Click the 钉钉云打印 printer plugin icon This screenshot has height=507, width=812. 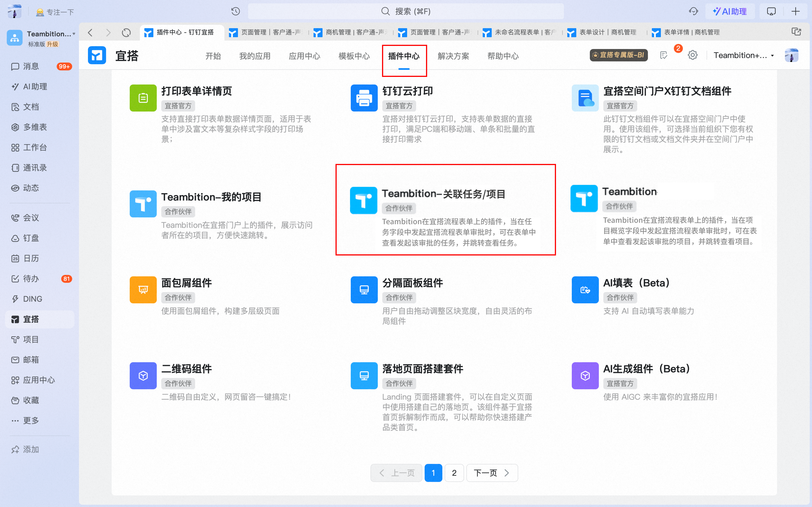click(x=364, y=98)
